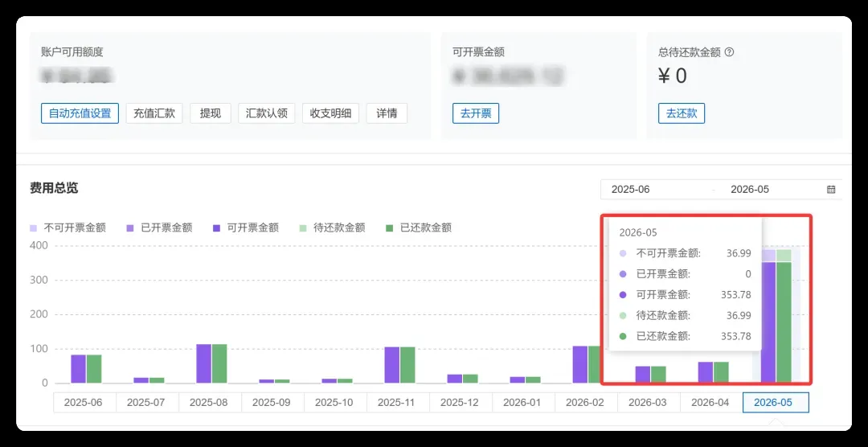
Task: Select the 2026-03 month tab
Action: point(649,403)
